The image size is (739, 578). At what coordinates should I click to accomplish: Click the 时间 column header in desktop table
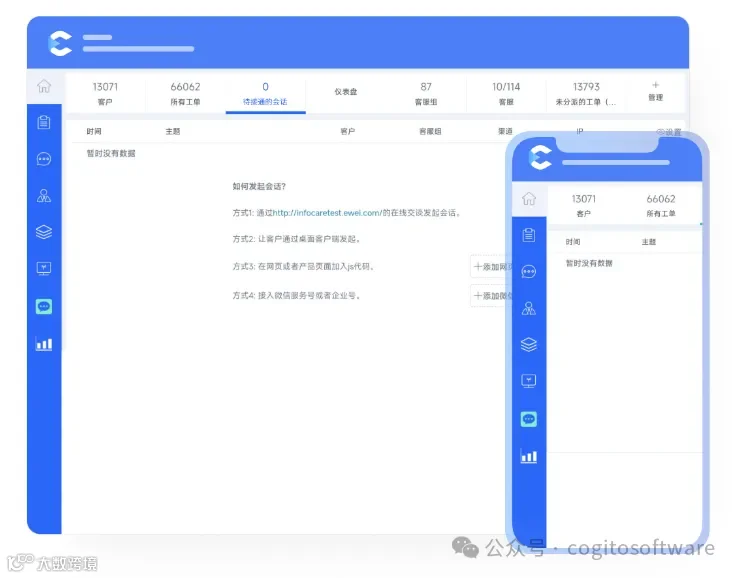tap(94, 132)
